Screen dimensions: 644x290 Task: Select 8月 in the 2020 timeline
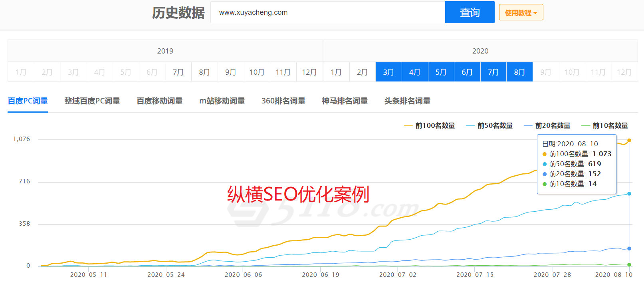tap(519, 72)
